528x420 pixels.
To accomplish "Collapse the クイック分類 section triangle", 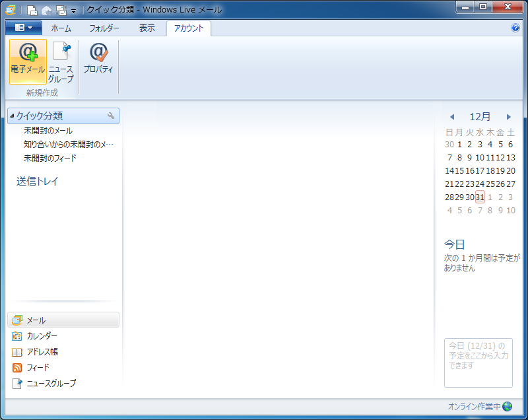I will 12,116.
